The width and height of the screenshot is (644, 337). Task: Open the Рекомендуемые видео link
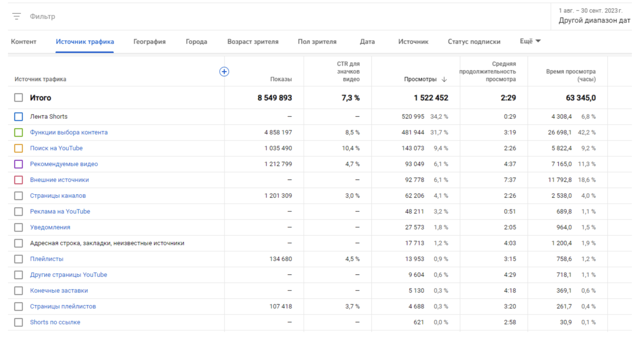coord(64,164)
